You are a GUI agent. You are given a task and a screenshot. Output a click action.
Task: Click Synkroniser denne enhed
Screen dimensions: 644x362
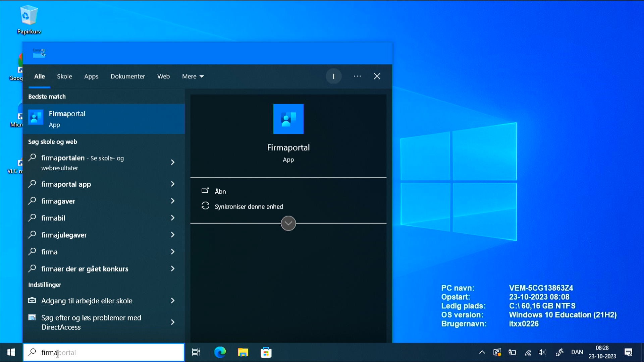tap(249, 206)
